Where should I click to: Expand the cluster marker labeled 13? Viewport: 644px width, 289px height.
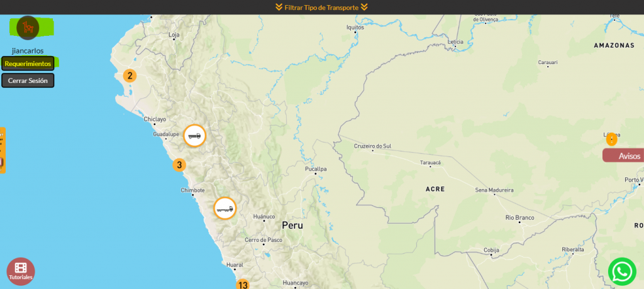[243, 285]
